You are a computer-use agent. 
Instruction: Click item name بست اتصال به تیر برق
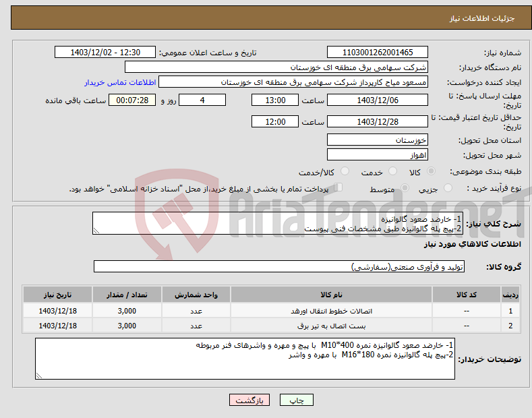(x=331, y=326)
